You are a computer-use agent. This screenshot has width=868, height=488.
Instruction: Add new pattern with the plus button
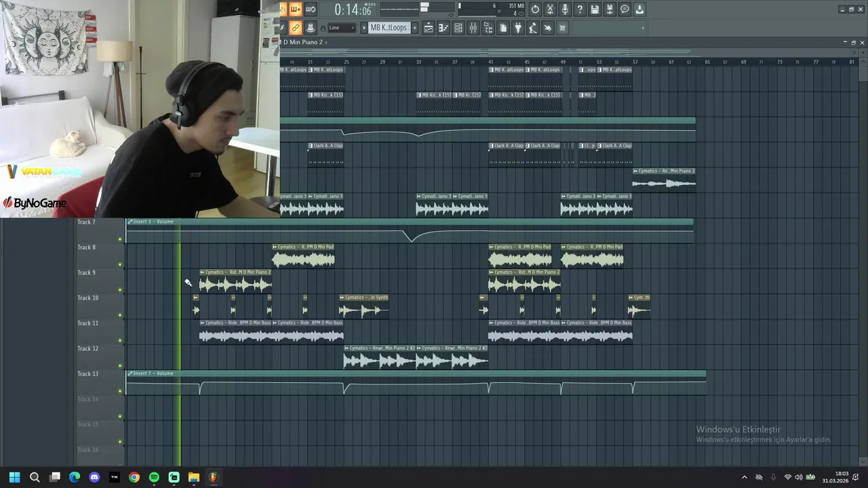coord(414,28)
